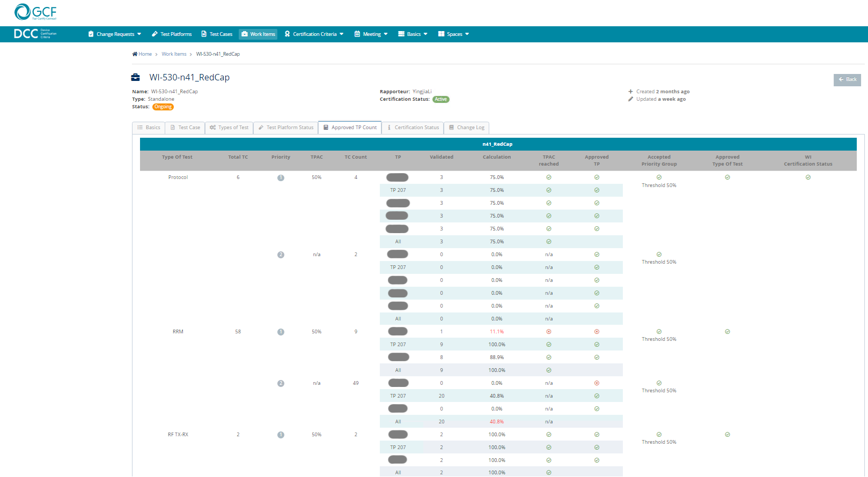
Task: Click the Protocol priority 1 badge
Action: point(281,178)
